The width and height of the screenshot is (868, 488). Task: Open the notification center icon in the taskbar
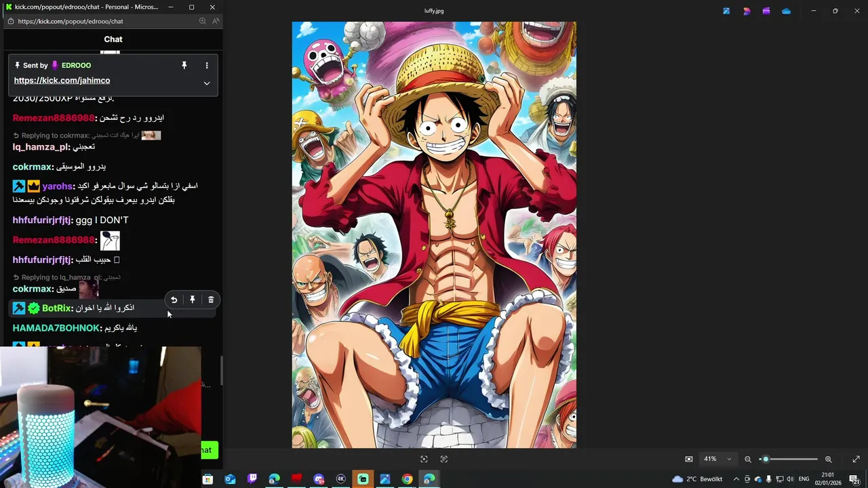coord(854,479)
